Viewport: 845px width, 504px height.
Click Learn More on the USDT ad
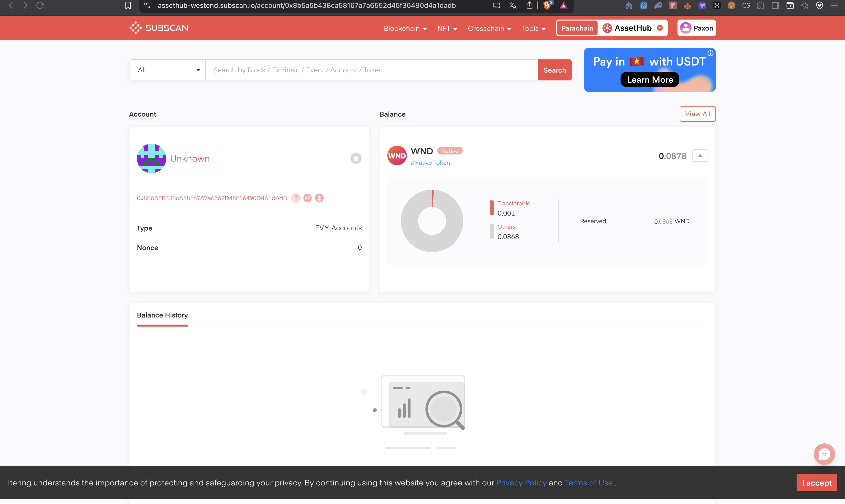(649, 79)
